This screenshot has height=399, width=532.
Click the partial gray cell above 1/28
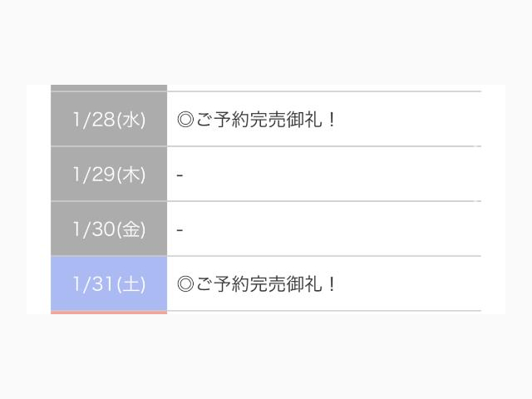(109, 87)
